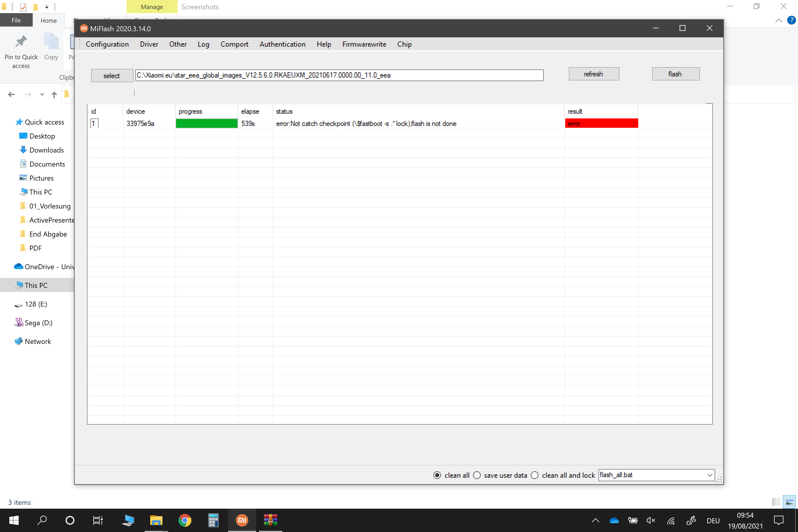Open Network in the navigation pane
This screenshot has height=532, width=798.
click(38, 341)
